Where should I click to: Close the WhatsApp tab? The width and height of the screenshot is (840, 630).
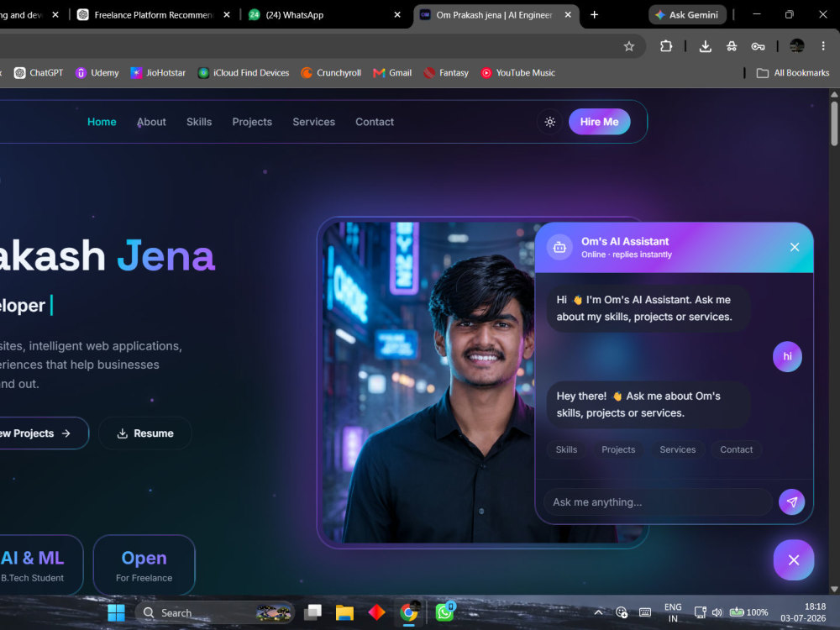coord(397,15)
